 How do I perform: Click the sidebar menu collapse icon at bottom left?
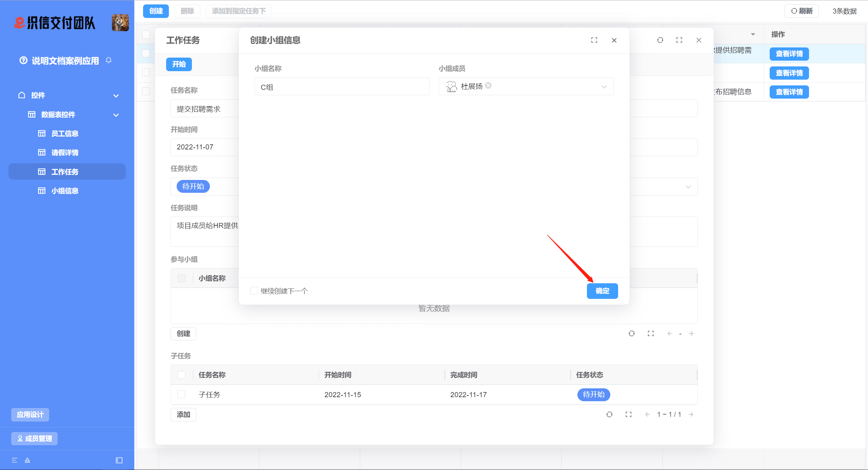15,460
